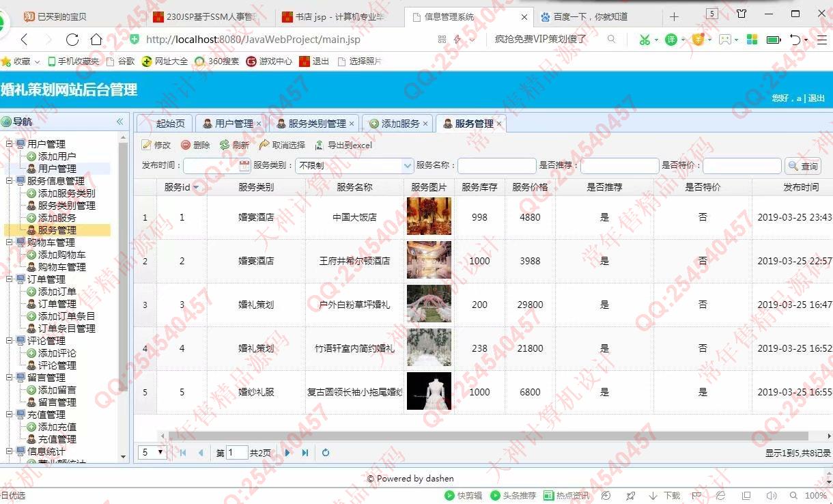Go to the first page

click(183, 452)
